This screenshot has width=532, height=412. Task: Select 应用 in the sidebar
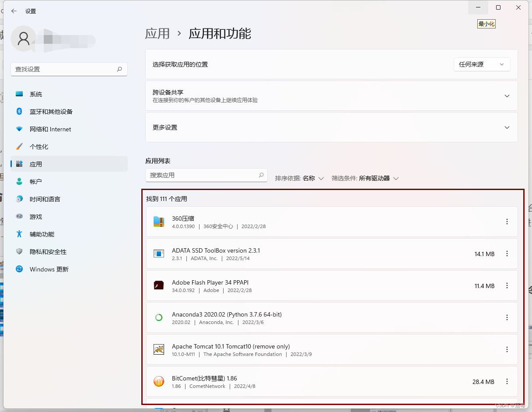coord(69,164)
